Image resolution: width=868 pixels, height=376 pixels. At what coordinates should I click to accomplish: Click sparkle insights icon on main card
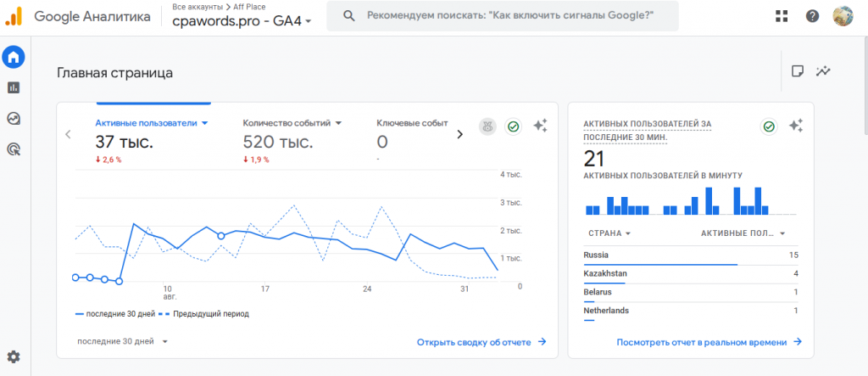click(x=540, y=126)
